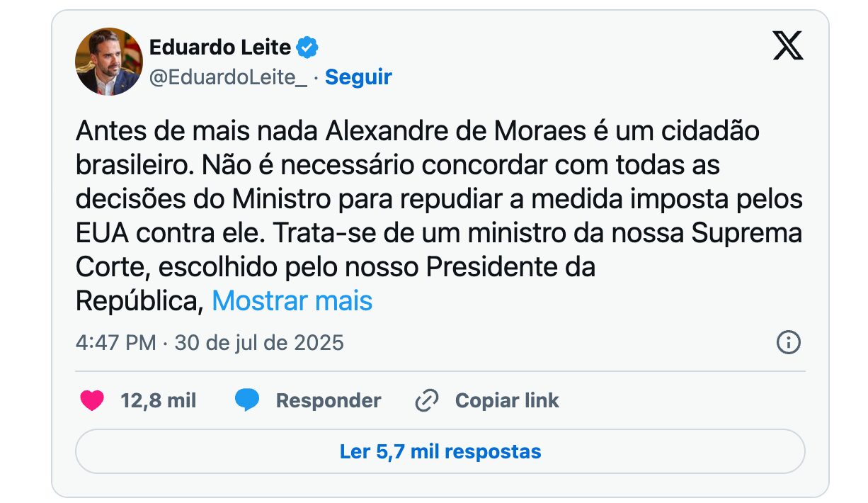Click the post text about Alexandre de Moraes
Screen dimensions: 868x503
point(438,215)
